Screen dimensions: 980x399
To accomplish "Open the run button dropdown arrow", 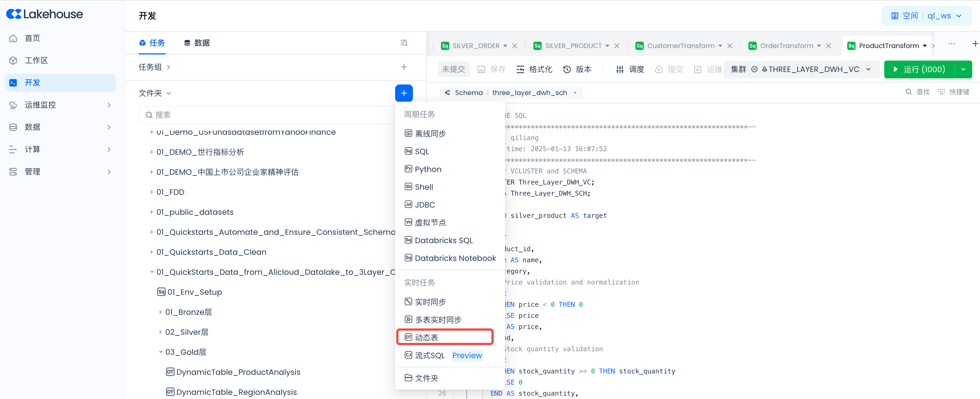I will [963, 69].
